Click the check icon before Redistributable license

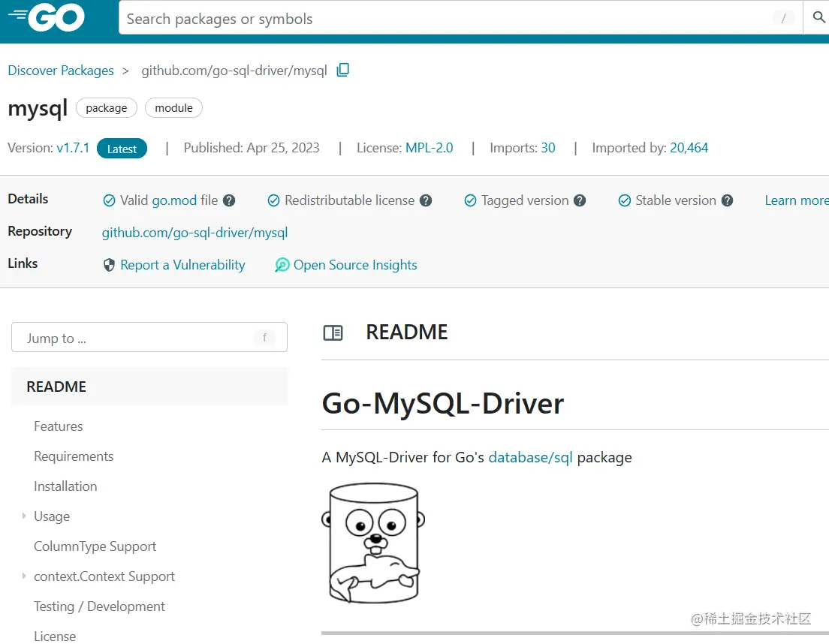(273, 200)
